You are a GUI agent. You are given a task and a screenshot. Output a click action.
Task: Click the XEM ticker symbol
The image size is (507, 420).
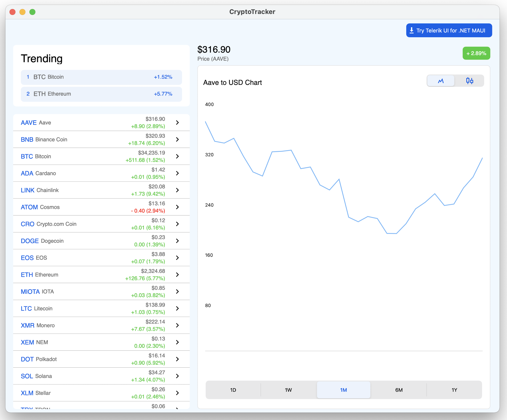pyautogui.click(x=27, y=342)
